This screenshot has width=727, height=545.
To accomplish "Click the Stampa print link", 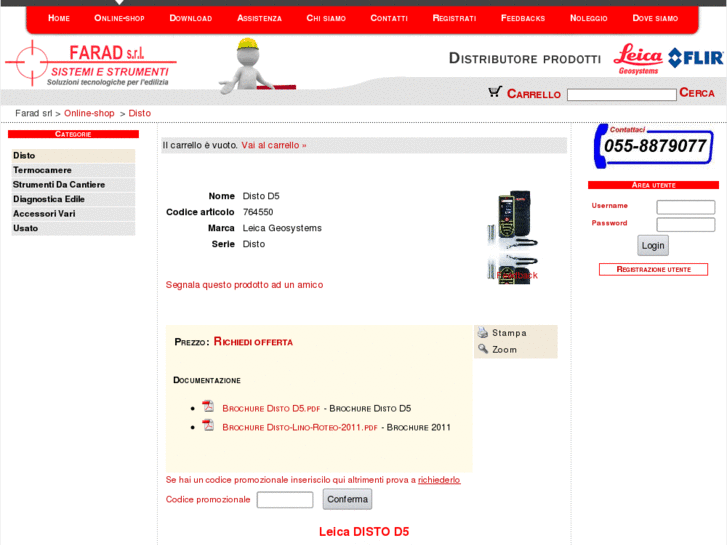I will coord(509,333).
